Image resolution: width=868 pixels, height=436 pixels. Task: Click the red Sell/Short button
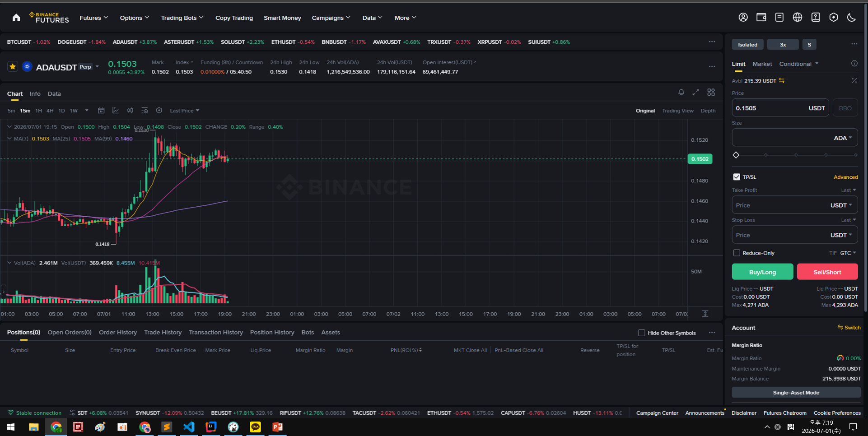coord(827,272)
